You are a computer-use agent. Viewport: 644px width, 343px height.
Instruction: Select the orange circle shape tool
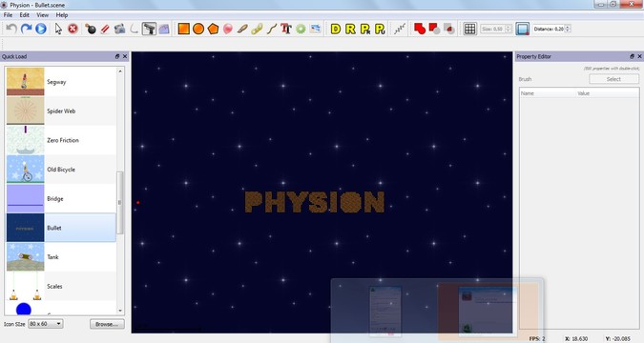point(198,29)
